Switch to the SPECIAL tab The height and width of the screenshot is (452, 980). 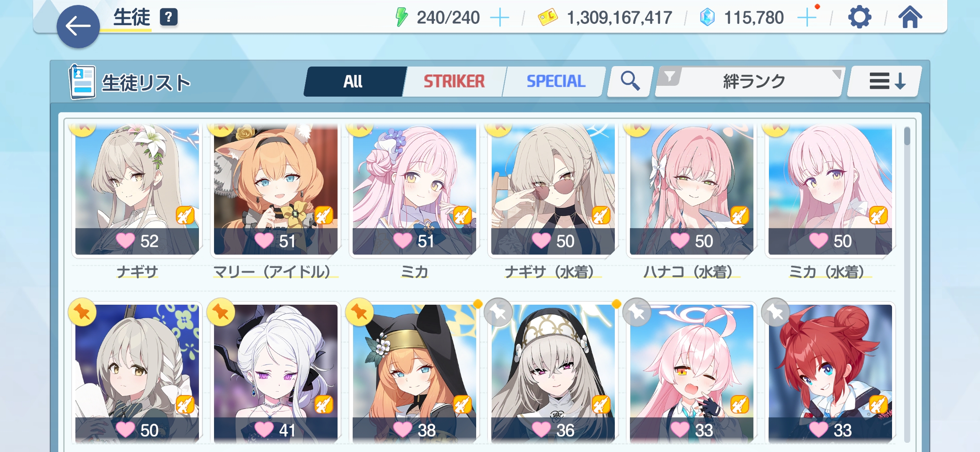tap(556, 81)
